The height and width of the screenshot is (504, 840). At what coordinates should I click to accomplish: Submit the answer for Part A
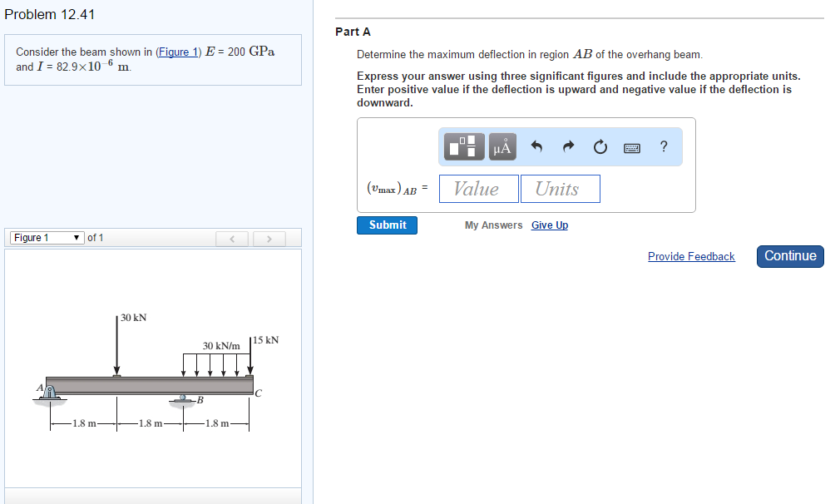tap(388, 225)
